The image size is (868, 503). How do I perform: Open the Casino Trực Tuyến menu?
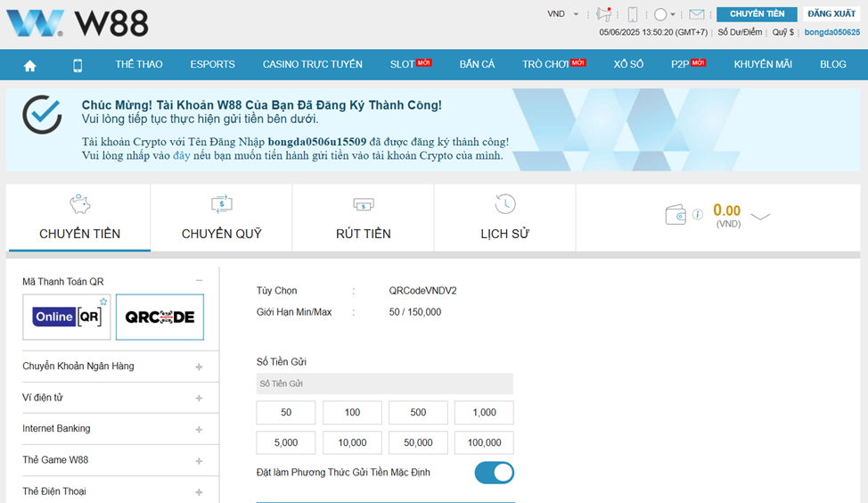pos(313,64)
